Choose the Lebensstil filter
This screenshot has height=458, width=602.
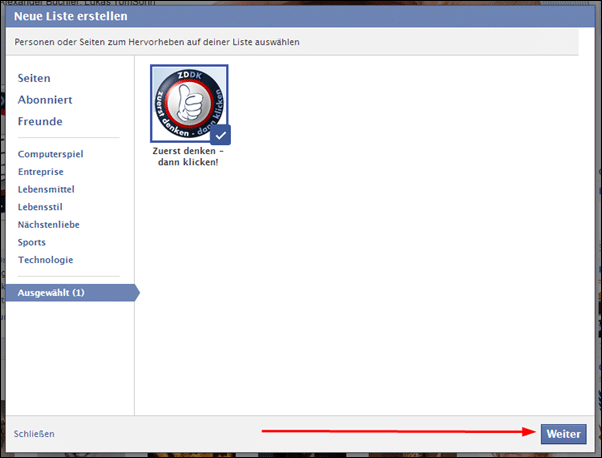click(40, 207)
